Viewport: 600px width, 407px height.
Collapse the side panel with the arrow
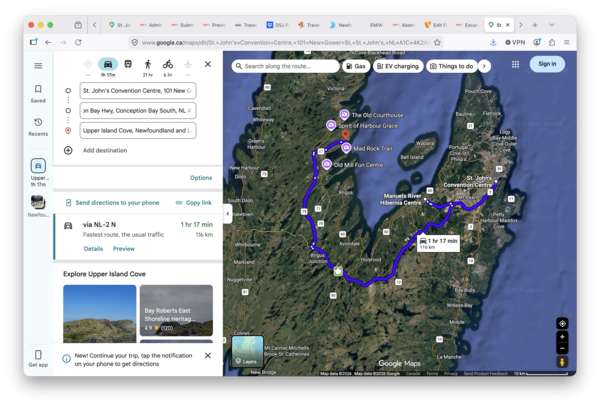pos(227,214)
